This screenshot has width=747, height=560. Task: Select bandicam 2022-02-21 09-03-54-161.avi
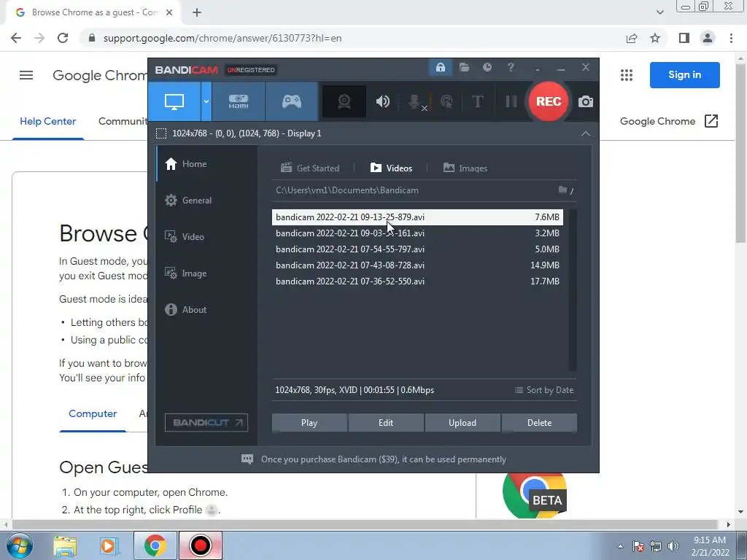pos(417,233)
